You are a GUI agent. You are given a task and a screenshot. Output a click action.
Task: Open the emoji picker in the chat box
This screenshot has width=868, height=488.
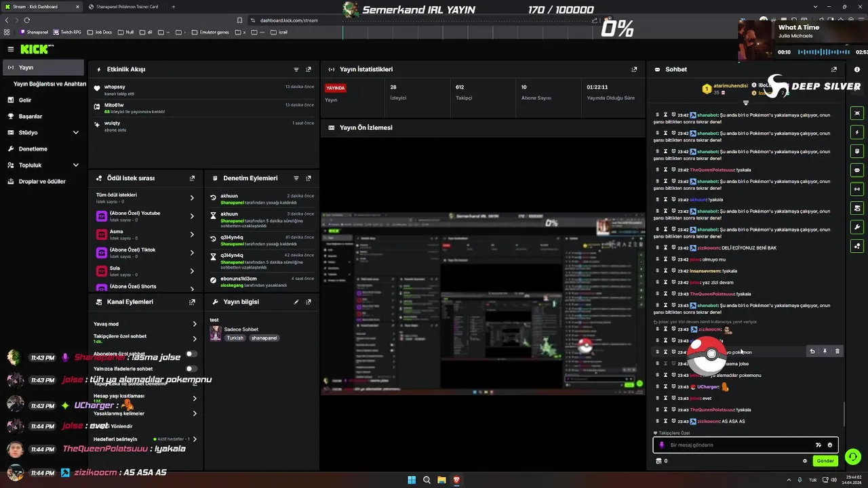pyautogui.click(x=829, y=445)
